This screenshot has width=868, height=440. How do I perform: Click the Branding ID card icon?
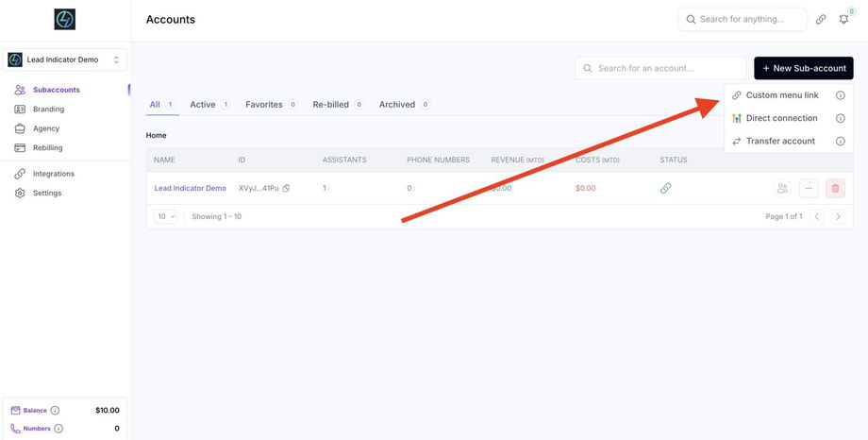20,110
